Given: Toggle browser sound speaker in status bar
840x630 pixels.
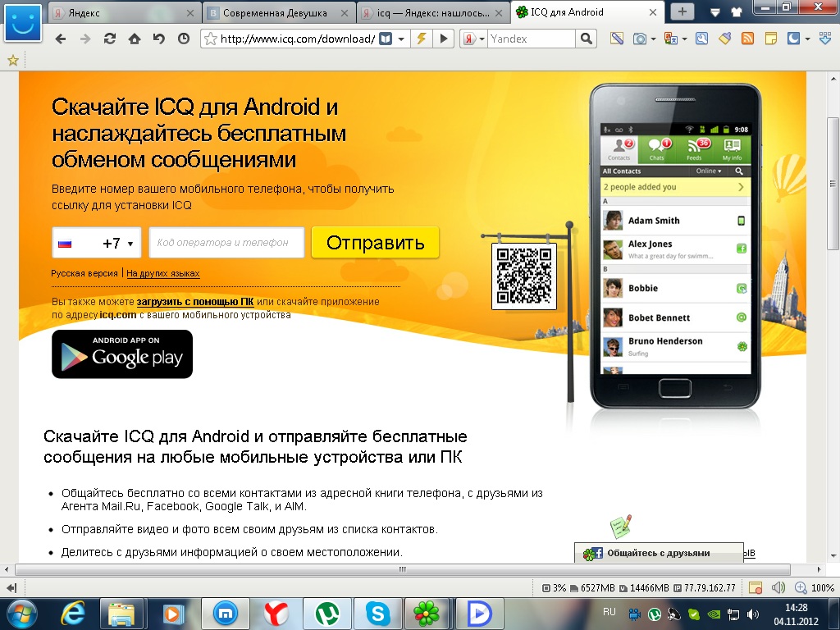Looking at the screenshot, I should [778, 587].
